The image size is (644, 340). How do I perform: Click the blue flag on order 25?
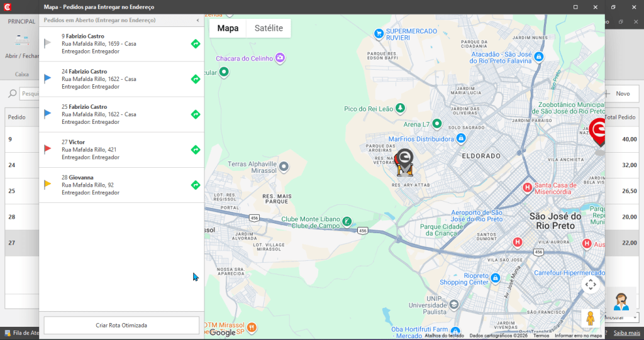(48, 113)
